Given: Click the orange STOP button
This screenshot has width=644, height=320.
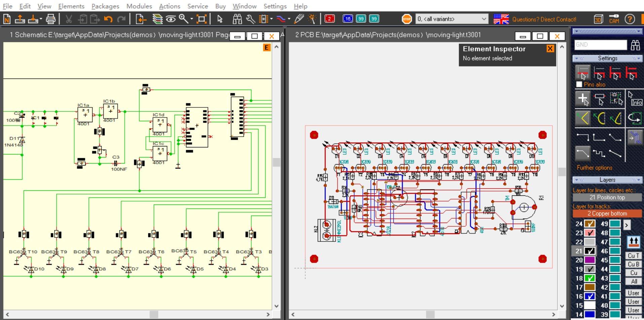Looking at the screenshot, I should coord(407,19).
